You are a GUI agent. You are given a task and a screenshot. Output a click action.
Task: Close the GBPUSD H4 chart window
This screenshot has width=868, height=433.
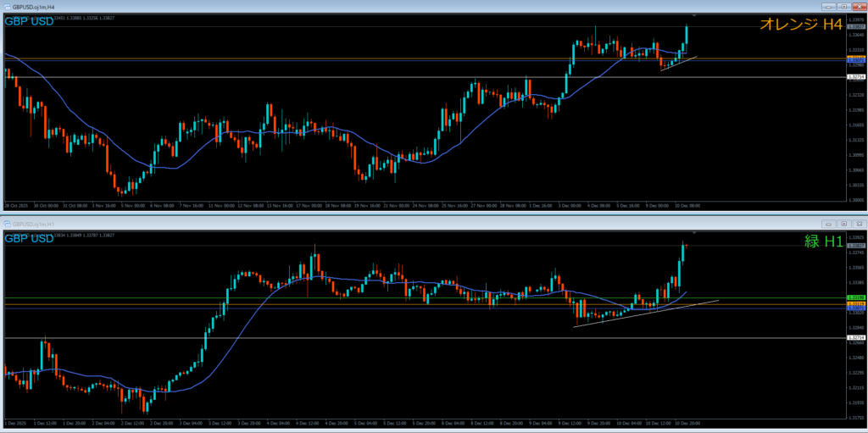click(x=859, y=7)
